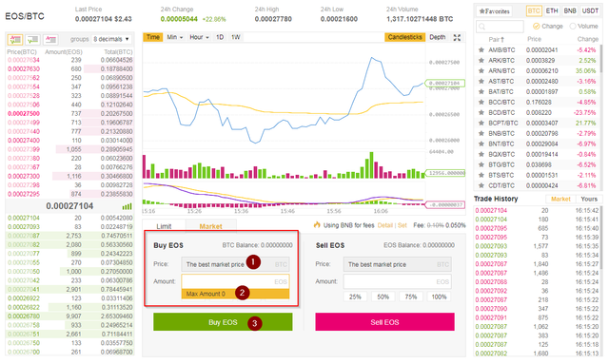This screenshot has height=364, width=609.
Task: Expand the chart to fullscreen
Action: pos(457,37)
